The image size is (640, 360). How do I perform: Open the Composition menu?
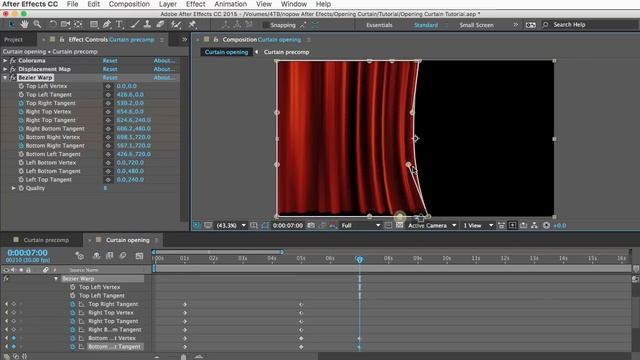[129, 4]
